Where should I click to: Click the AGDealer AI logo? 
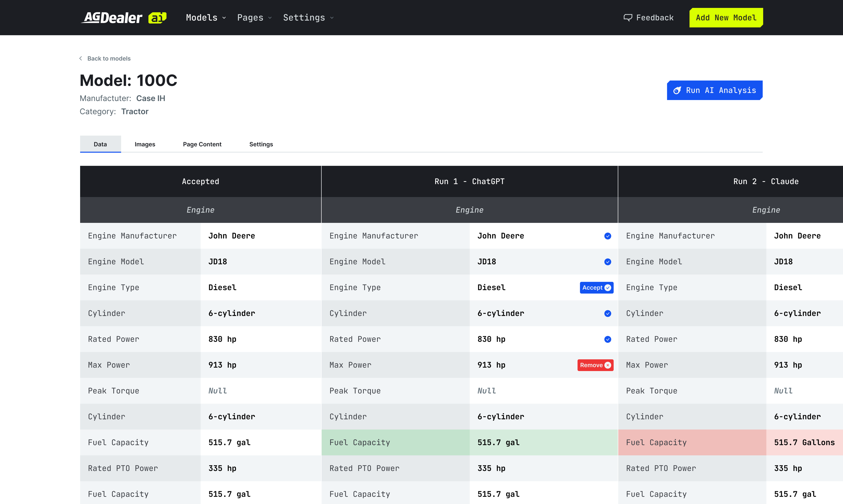[123, 18]
